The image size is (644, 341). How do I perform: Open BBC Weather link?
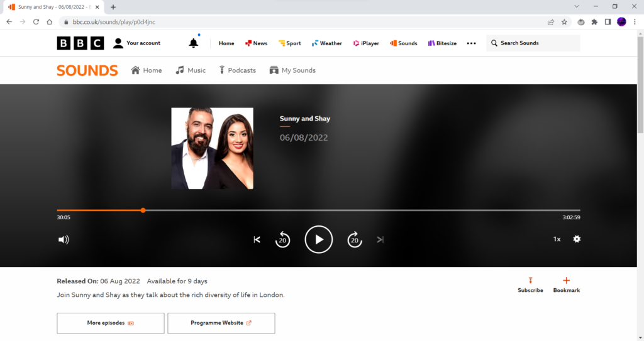[327, 43]
